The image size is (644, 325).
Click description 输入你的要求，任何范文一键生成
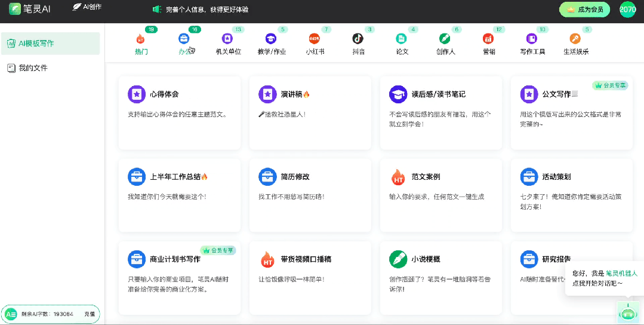(x=436, y=197)
